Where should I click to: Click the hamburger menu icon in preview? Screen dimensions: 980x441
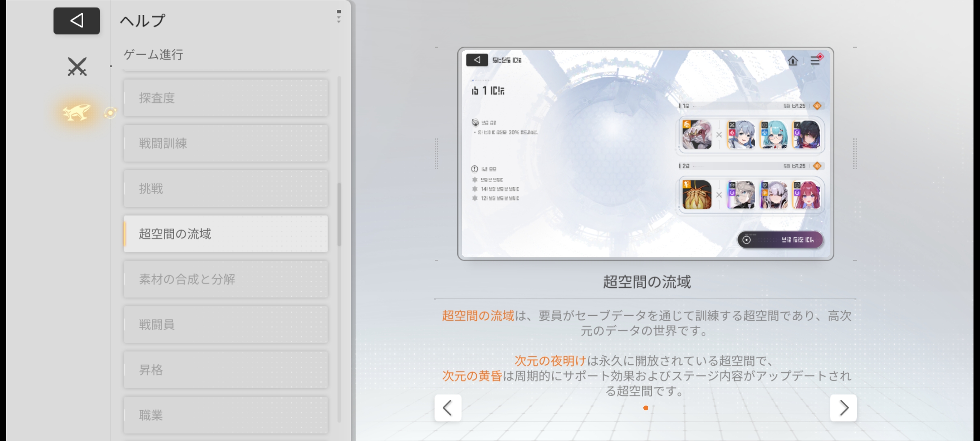[x=815, y=60]
